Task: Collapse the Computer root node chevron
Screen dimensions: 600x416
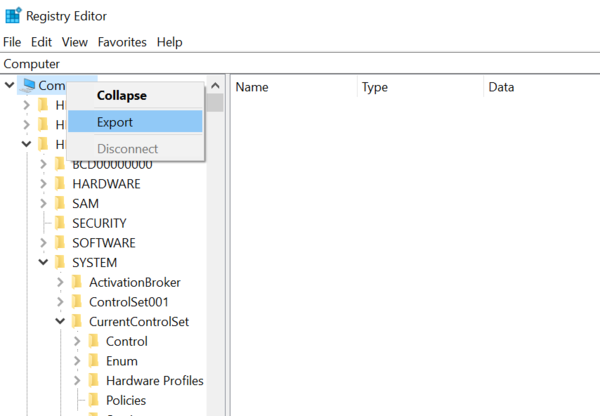Action: tap(10, 85)
